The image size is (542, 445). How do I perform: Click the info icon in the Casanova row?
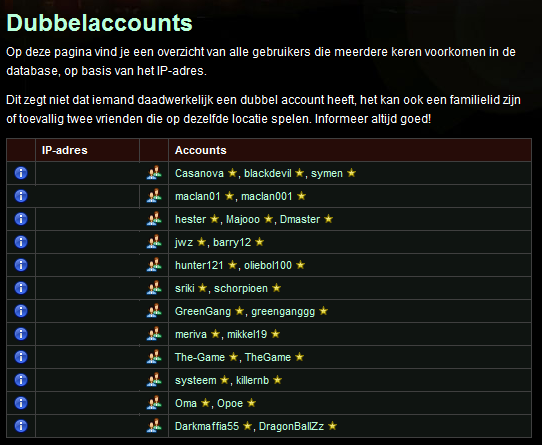coord(21,173)
